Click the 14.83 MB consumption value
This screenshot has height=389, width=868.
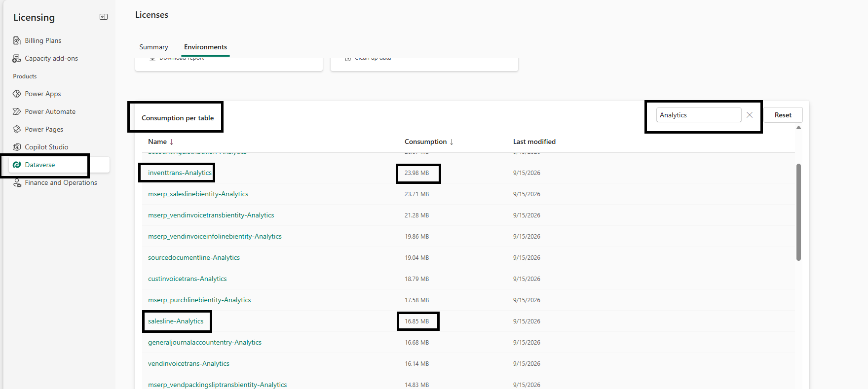click(x=416, y=385)
